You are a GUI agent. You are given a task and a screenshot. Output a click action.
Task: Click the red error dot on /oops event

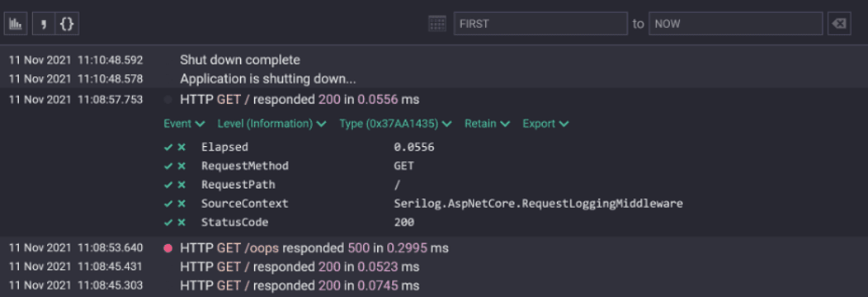(168, 248)
